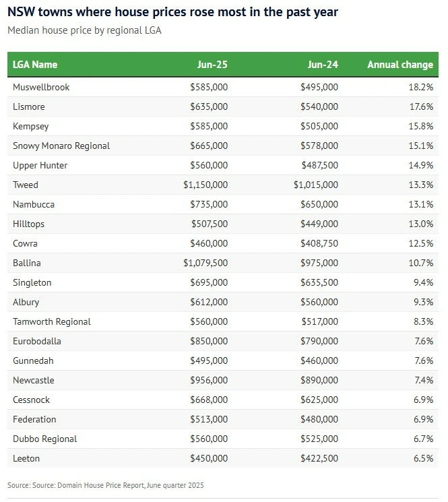Select the Dubbo Regional row
Viewport: 448px width, 502px height.
[x=45, y=439]
